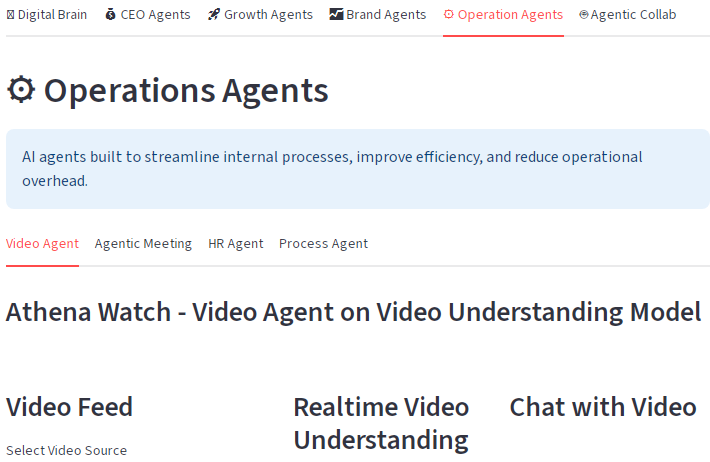Click the Operations Agents page title text
The height and width of the screenshot is (462, 710).
186,90
